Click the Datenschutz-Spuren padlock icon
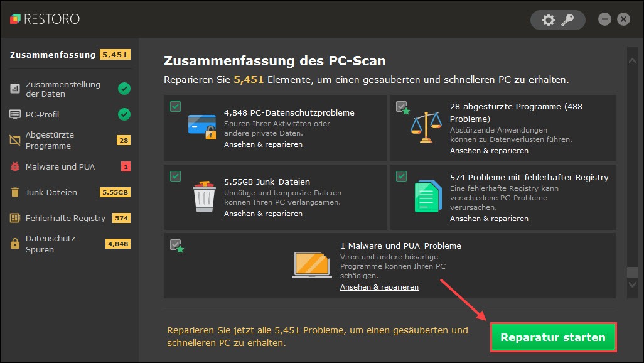 15,244
